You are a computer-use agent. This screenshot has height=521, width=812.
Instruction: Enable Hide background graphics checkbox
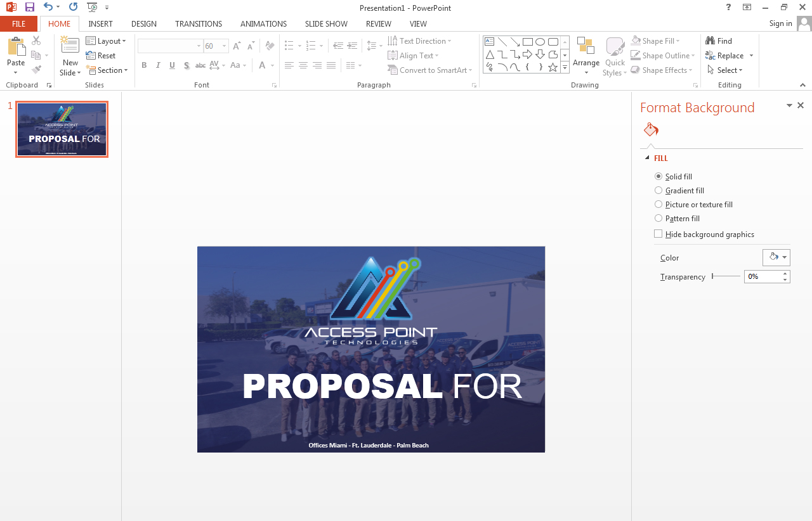(x=658, y=234)
